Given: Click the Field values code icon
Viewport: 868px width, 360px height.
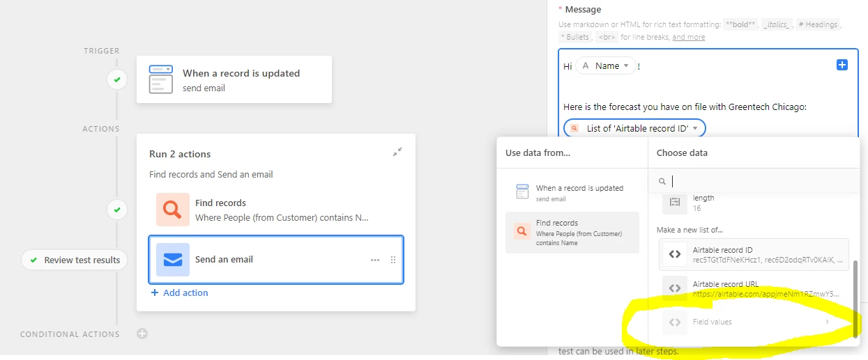Looking at the screenshot, I should pyautogui.click(x=674, y=322).
